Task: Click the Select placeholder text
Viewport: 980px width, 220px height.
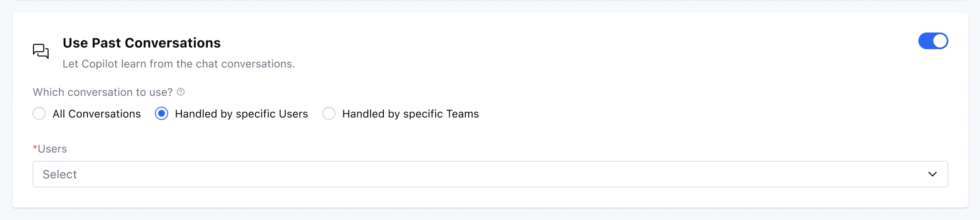Action: click(x=60, y=174)
